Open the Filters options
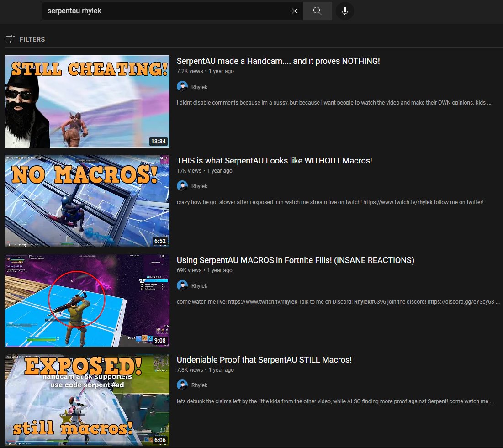The width and height of the screenshot is (503, 448). coord(26,39)
